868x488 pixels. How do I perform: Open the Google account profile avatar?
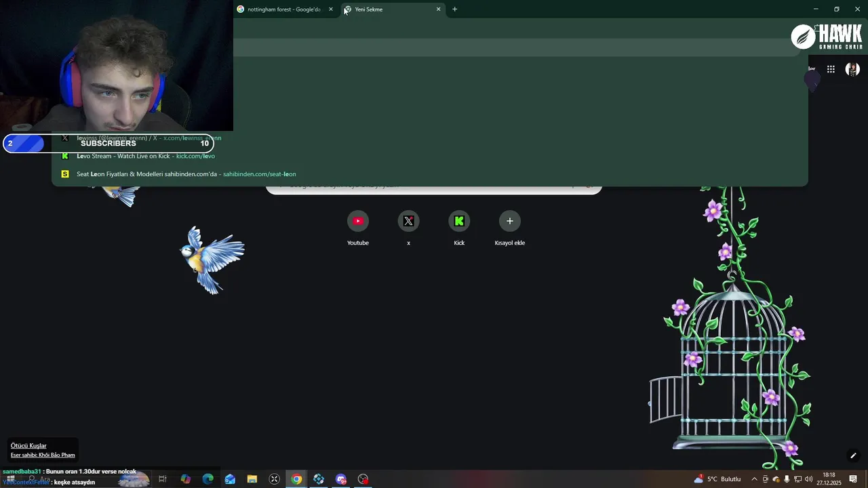click(852, 69)
